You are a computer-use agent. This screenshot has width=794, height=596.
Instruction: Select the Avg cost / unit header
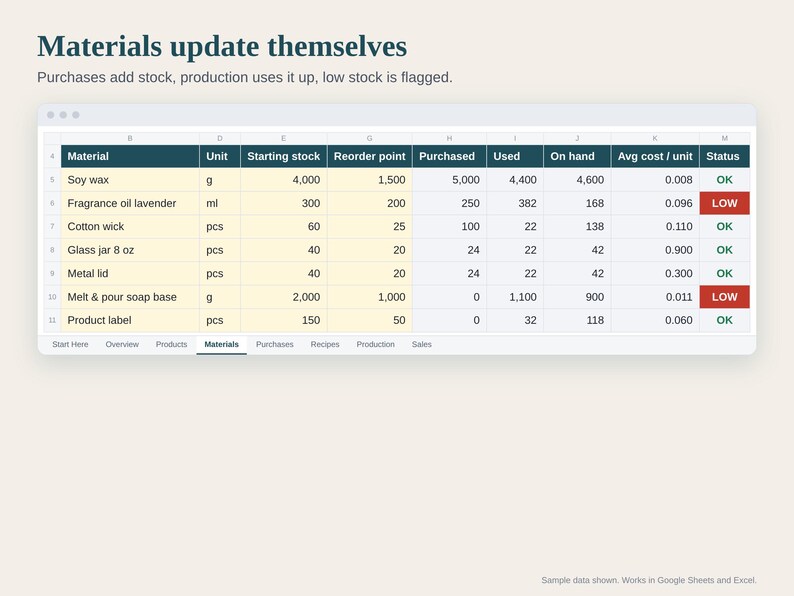pos(655,156)
